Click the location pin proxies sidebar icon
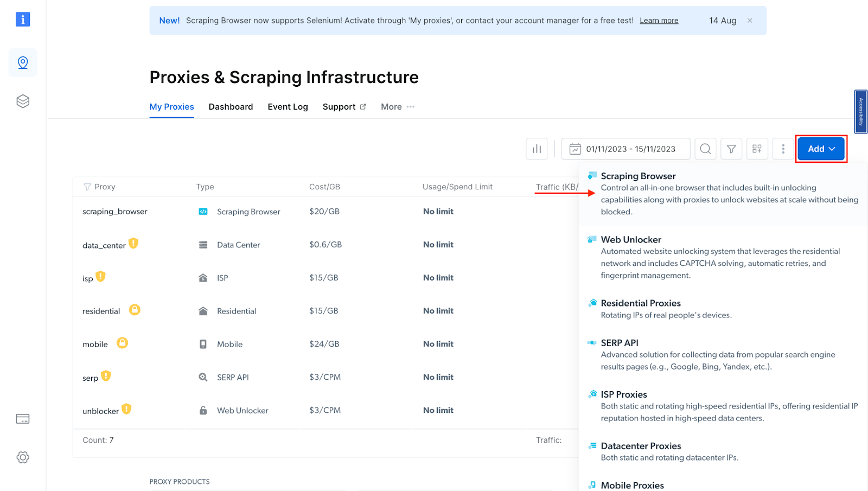 23,63
